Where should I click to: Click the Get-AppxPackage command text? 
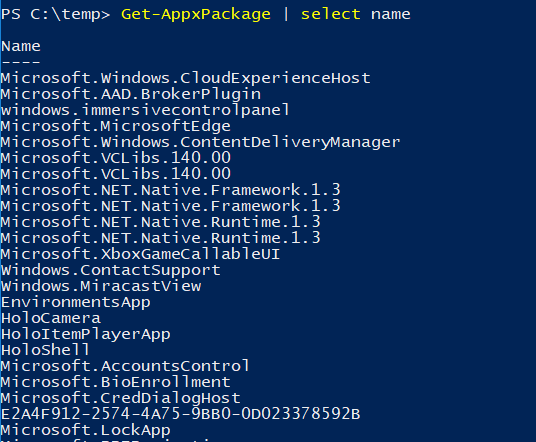196,14
